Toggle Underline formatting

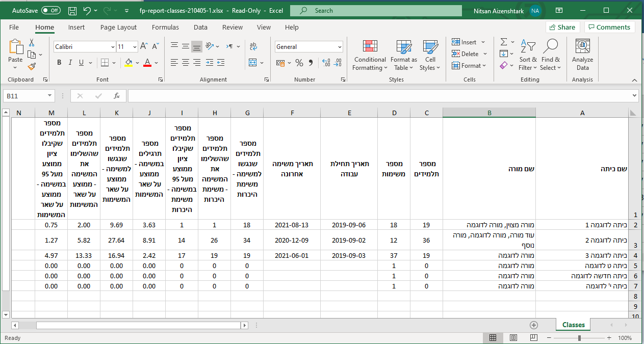point(81,63)
